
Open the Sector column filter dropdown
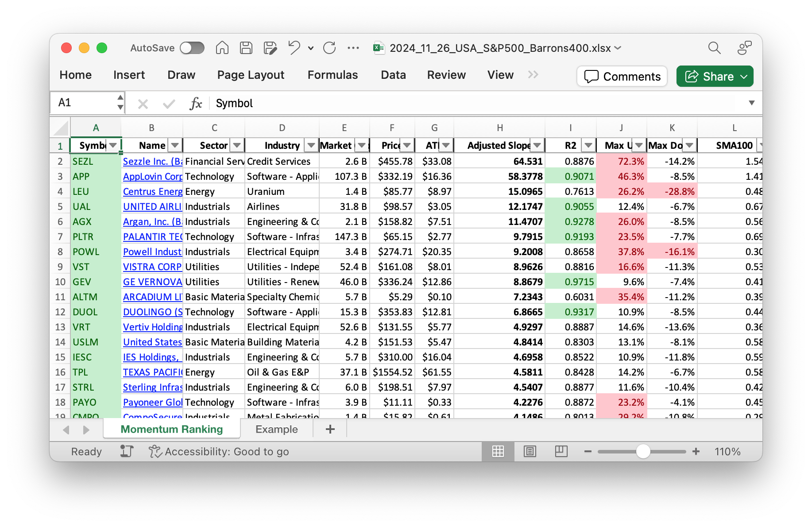tap(237, 145)
